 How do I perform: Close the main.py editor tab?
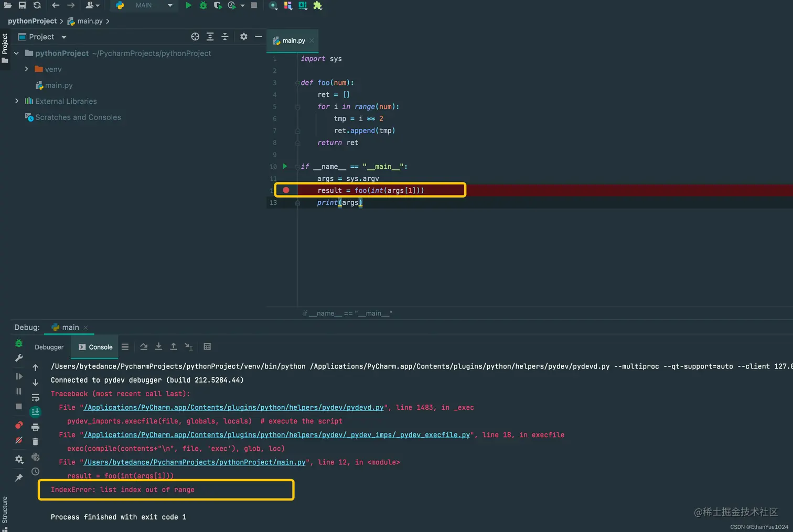click(312, 40)
